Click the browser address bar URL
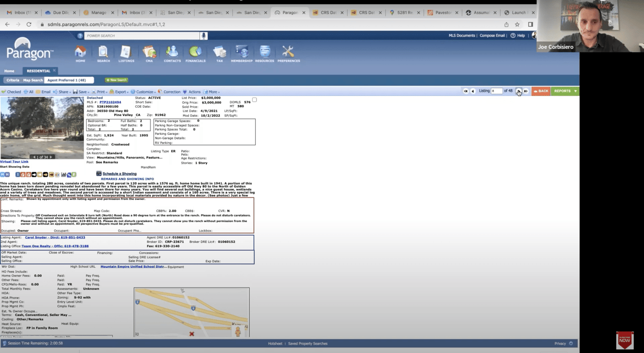Viewport: 644px width, 353px height. click(x=106, y=24)
